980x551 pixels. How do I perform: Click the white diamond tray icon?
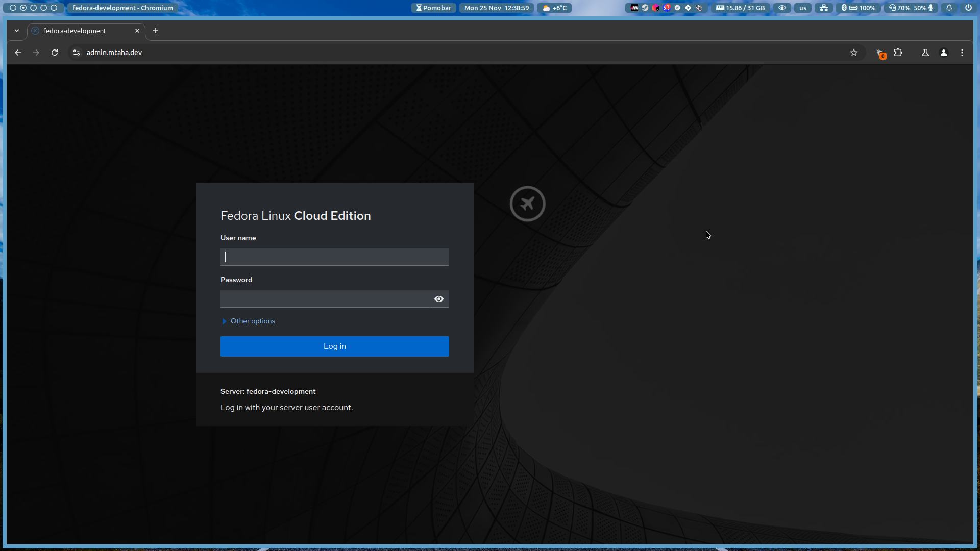click(x=688, y=8)
